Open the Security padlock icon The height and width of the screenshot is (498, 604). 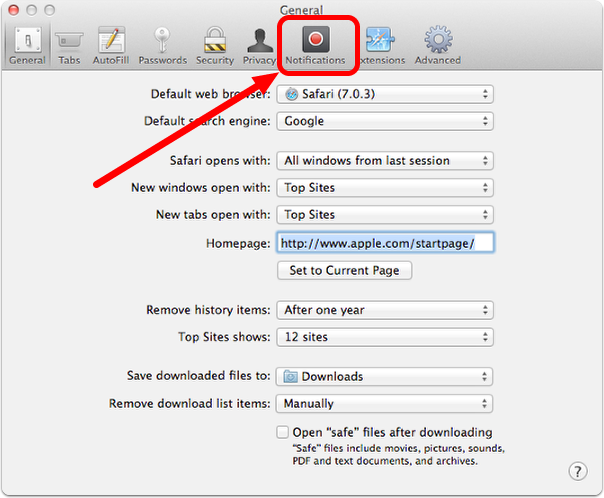215,40
